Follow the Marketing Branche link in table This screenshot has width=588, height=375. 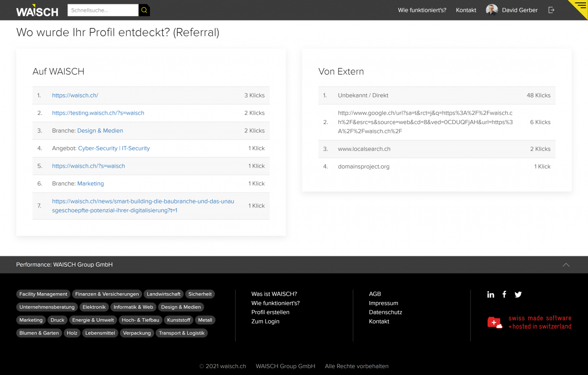(91, 184)
